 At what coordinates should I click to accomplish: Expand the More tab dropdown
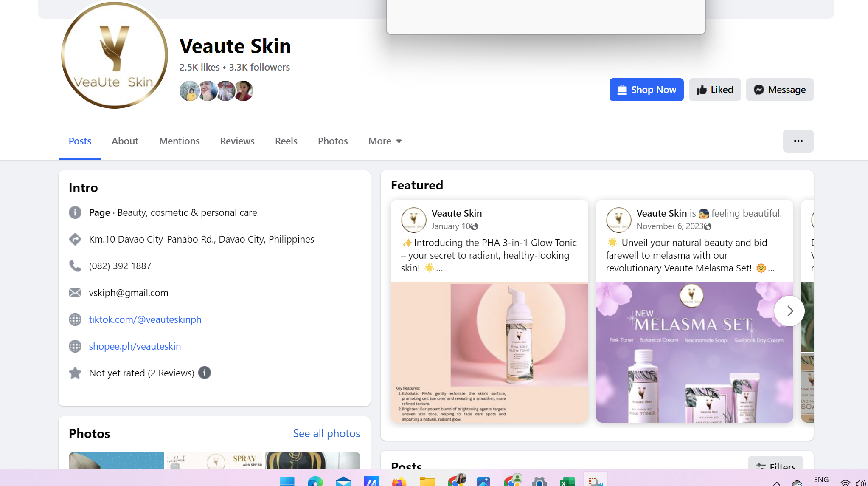pyautogui.click(x=385, y=141)
